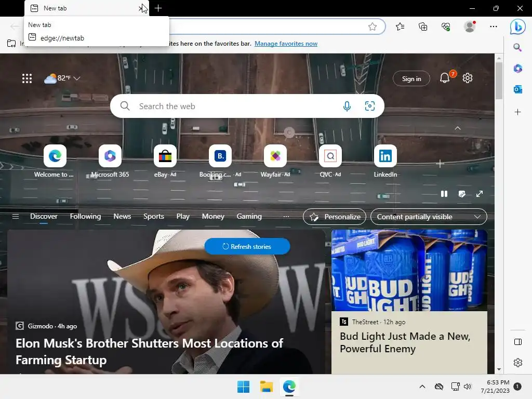Focus the Search the web box
The width and height of the screenshot is (532, 399).
click(x=247, y=106)
